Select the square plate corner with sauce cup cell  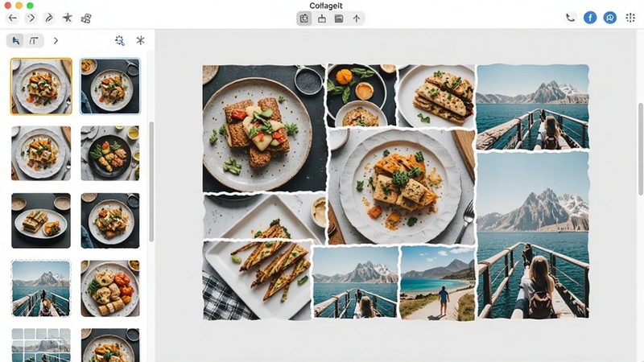(x=265, y=216)
